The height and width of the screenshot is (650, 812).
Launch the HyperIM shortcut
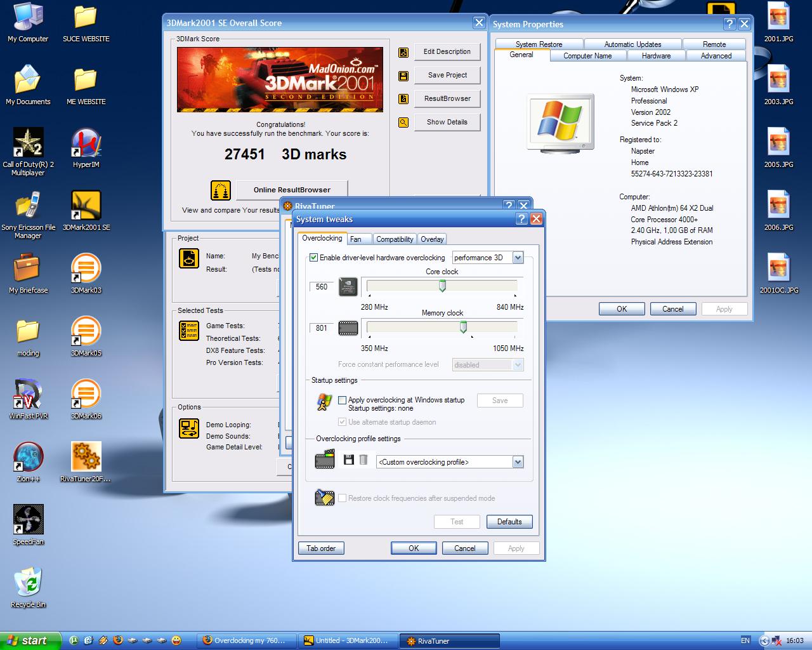86,148
